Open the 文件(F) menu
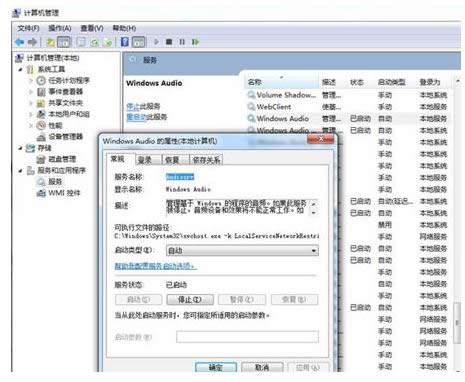Viewport: 465px width, 382px height. pos(28,28)
